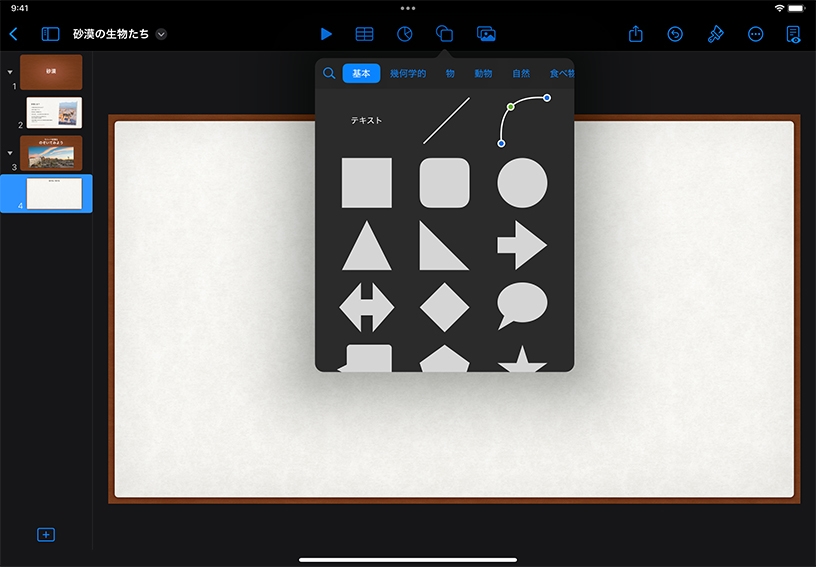Insert a テキスト text box
The height and width of the screenshot is (567, 816).
coord(366,121)
